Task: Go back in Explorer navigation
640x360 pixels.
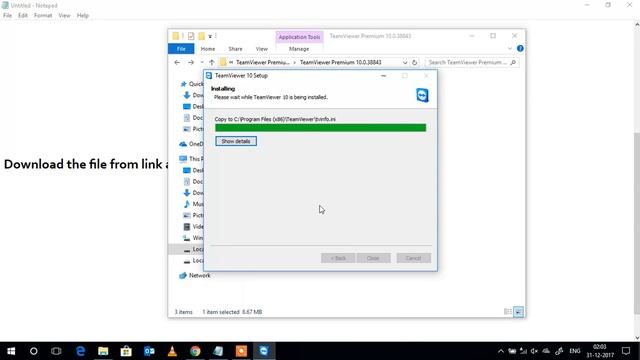Action: click(x=177, y=62)
